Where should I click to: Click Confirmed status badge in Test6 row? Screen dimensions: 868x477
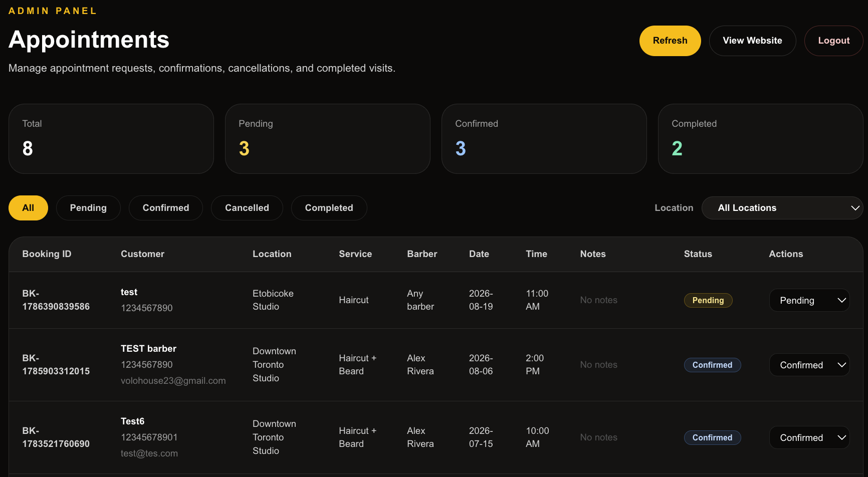[x=712, y=437]
